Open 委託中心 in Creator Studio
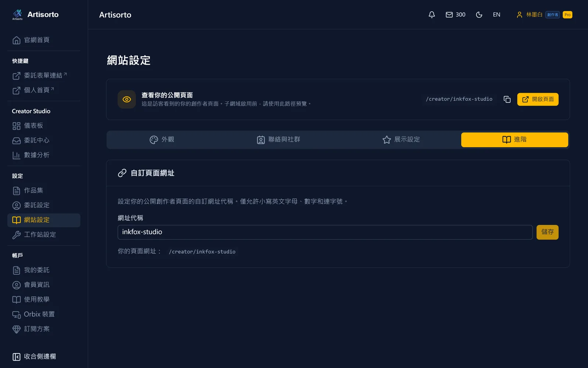The height and width of the screenshot is (368, 588). [x=44, y=141]
